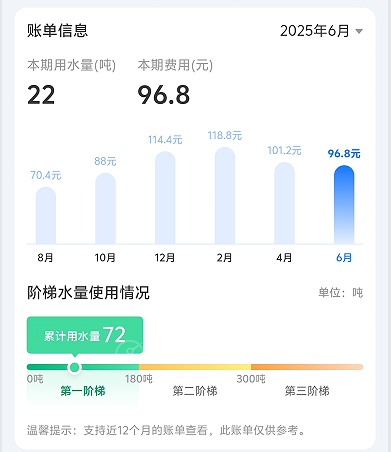Image resolution: width=391 pixels, height=452 pixels.
Task: Select the 10月 bar showing 88元
Action: [105, 208]
